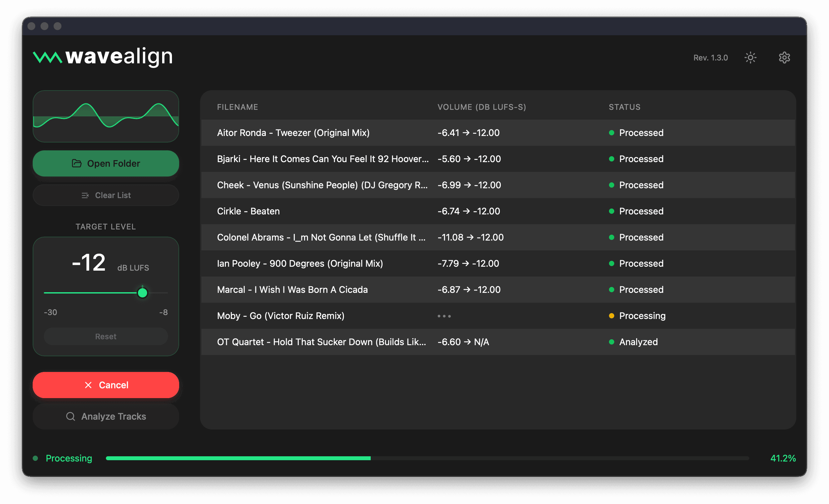Click the folder icon in Open Folder
The image size is (829, 504).
(77, 163)
